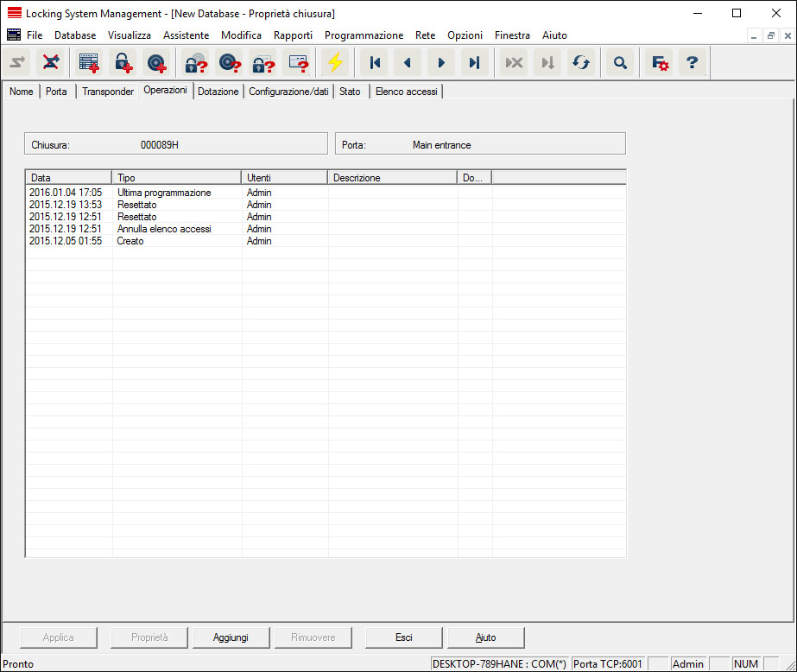This screenshot has height=672, width=797.
Task: Click the read transponder question mark icon
Action: pos(229,63)
